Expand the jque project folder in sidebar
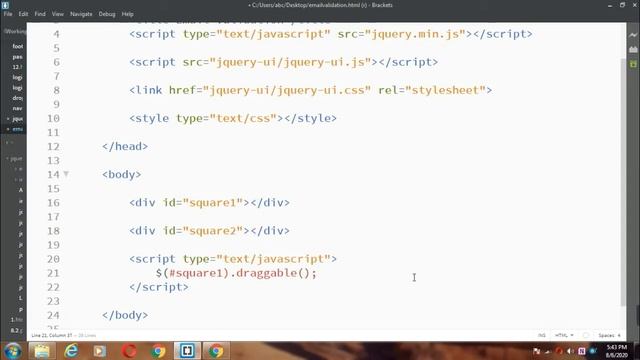This screenshot has height=360, width=640. [15, 158]
